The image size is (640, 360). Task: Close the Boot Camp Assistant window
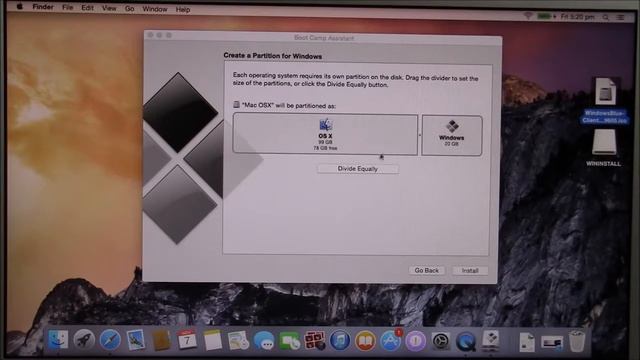(x=151, y=36)
